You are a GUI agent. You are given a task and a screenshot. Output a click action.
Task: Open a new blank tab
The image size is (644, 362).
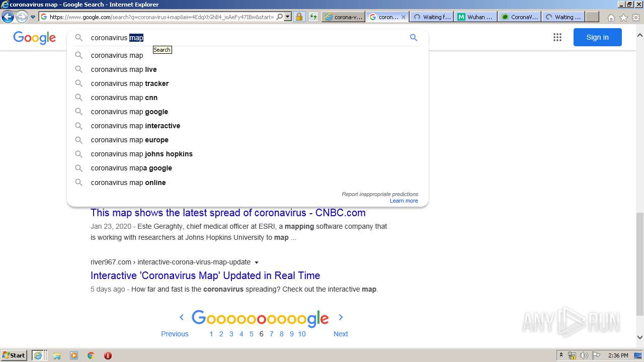pos(592,17)
